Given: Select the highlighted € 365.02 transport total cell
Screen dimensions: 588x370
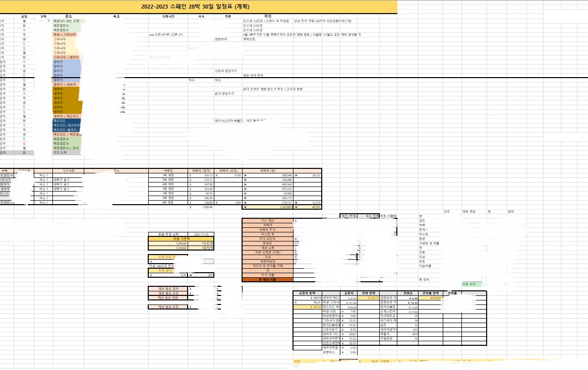Looking at the screenshot, I should [307, 307].
